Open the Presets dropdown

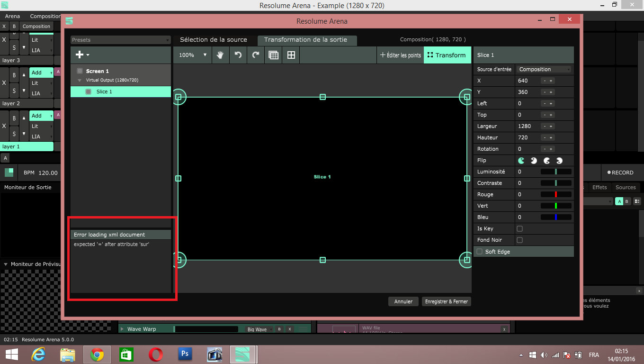[120, 40]
